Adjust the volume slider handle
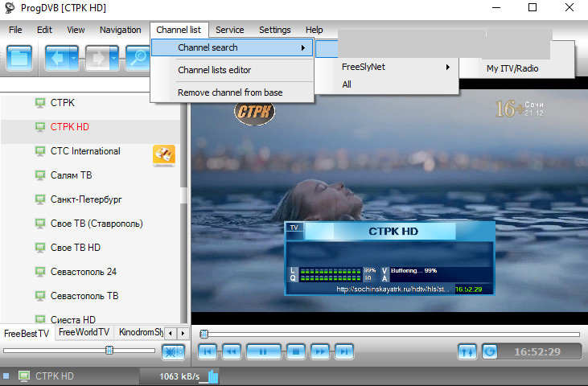 click(x=109, y=350)
